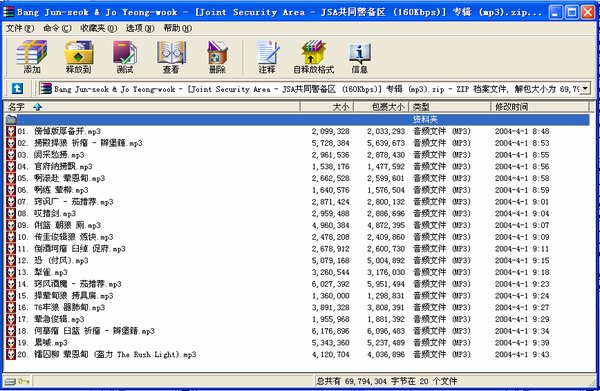The width and height of the screenshot is (600, 391).
Task: Click packed size value 5,951,494
Action: click(x=386, y=284)
